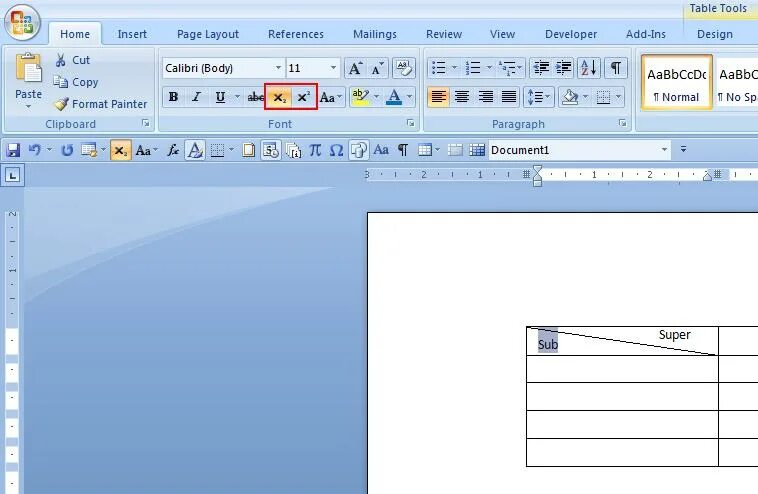Toggle underline formatting
The height and width of the screenshot is (494, 758).
click(x=220, y=97)
